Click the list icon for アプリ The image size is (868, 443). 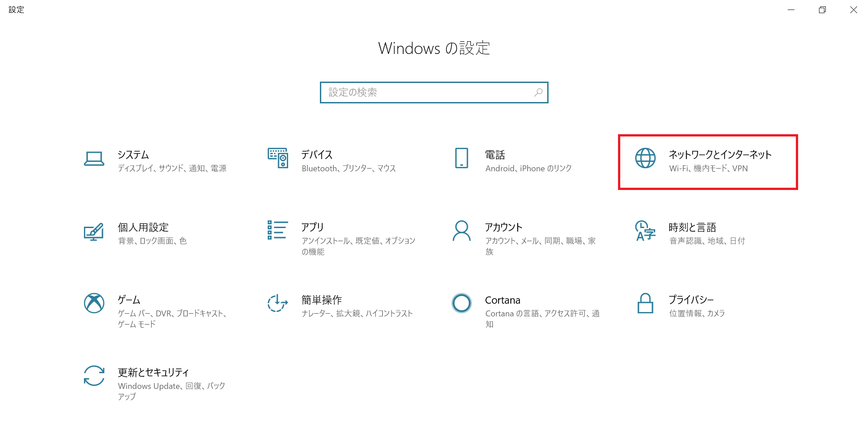278,230
